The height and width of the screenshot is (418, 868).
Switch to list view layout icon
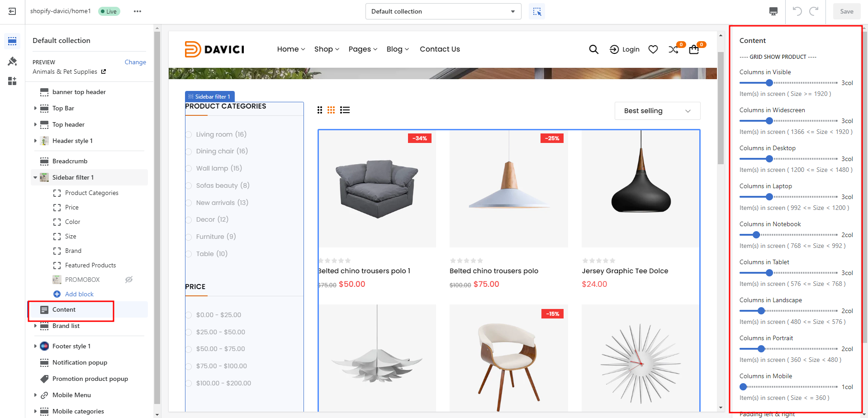(x=345, y=110)
